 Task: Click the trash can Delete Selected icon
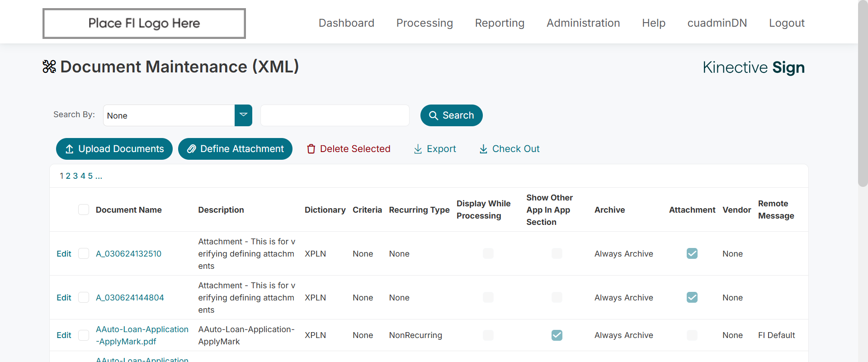pyautogui.click(x=311, y=149)
